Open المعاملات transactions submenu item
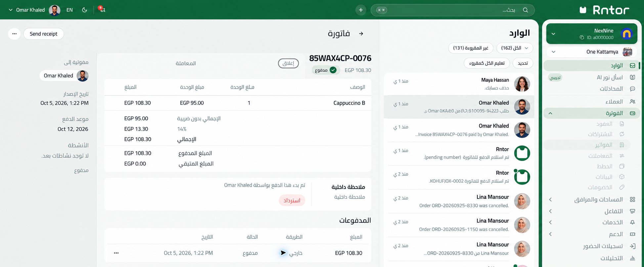644x267 pixels. (x=606, y=156)
